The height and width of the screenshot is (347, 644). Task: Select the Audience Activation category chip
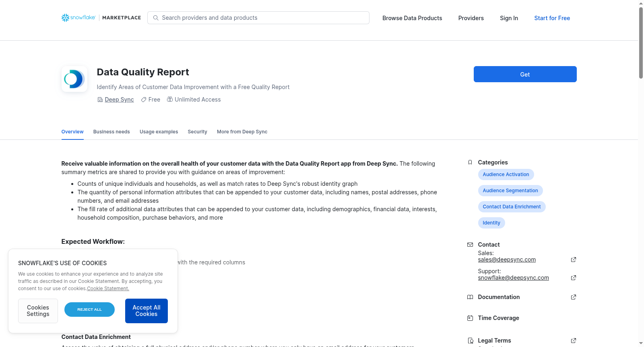click(x=506, y=175)
